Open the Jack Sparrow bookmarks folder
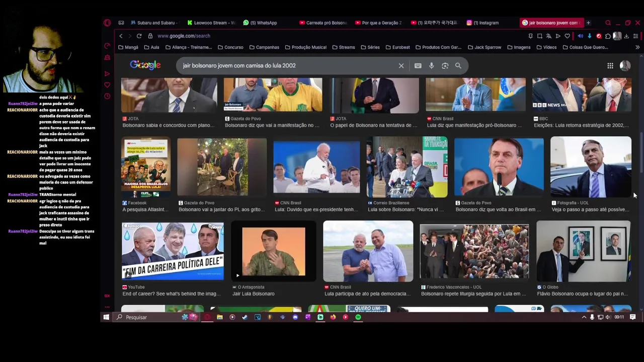 [485, 47]
